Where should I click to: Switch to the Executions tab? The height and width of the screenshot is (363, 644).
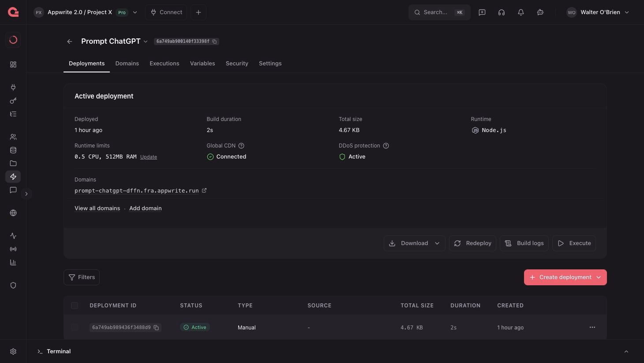(165, 64)
